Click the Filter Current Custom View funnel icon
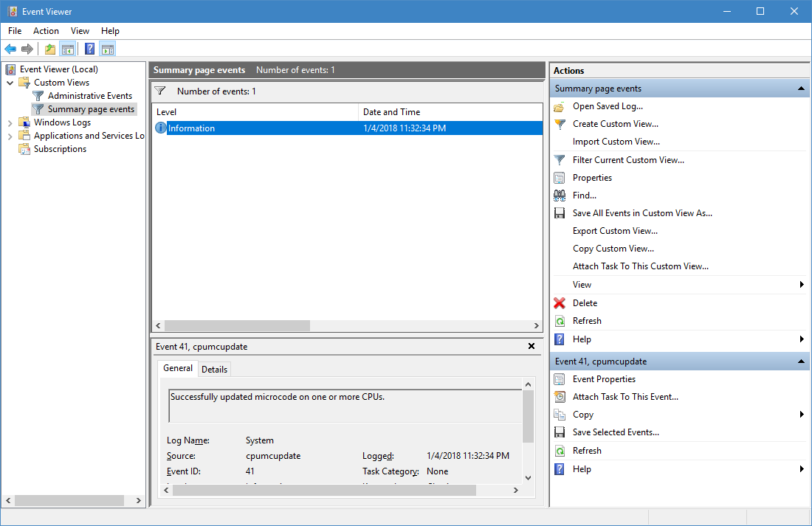This screenshot has width=812, height=526. (x=560, y=161)
